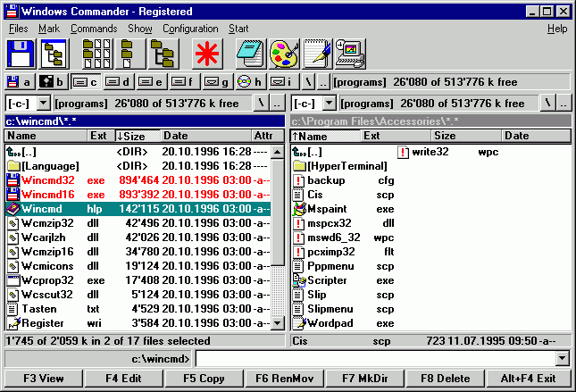Sort left panel by Date column

pyautogui.click(x=206, y=136)
